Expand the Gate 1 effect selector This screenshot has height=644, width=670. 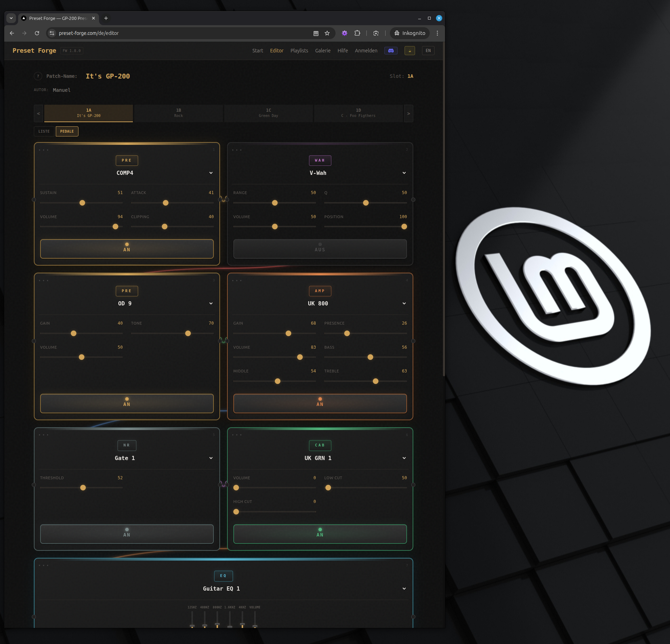tap(211, 458)
